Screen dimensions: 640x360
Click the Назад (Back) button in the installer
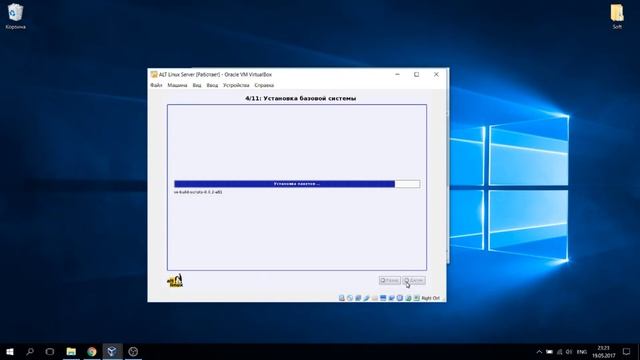coord(389,280)
